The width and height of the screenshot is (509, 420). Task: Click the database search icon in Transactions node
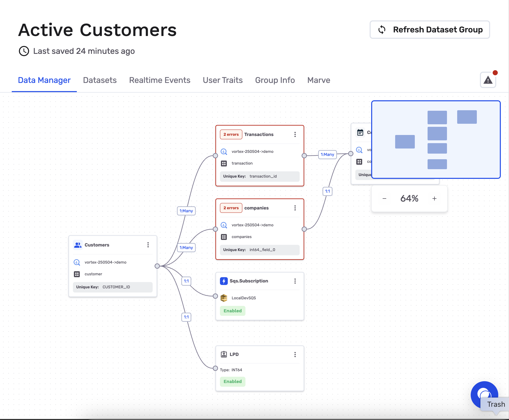tap(224, 152)
